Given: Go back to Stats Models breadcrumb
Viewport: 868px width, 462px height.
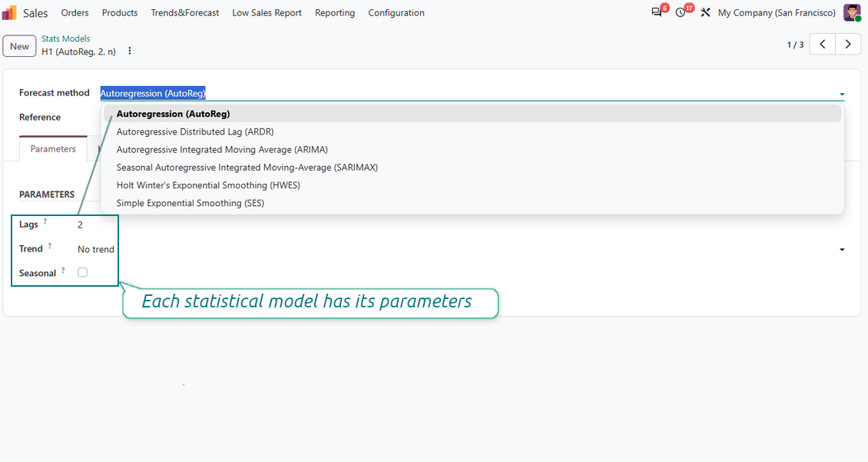Looking at the screenshot, I should 66,38.
